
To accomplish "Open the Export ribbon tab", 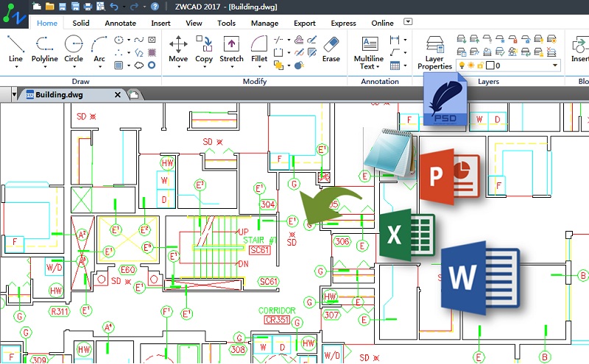I will (305, 23).
